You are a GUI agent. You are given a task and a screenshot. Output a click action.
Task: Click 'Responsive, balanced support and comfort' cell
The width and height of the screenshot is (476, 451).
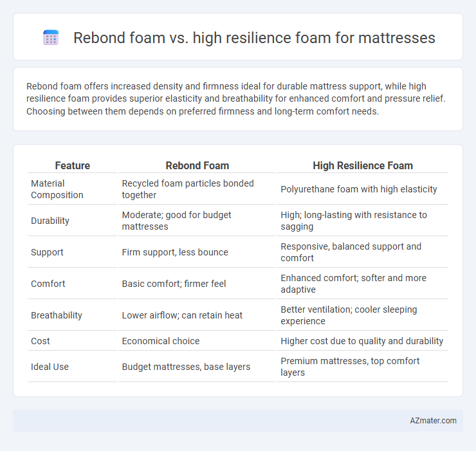(x=351, y=252)
